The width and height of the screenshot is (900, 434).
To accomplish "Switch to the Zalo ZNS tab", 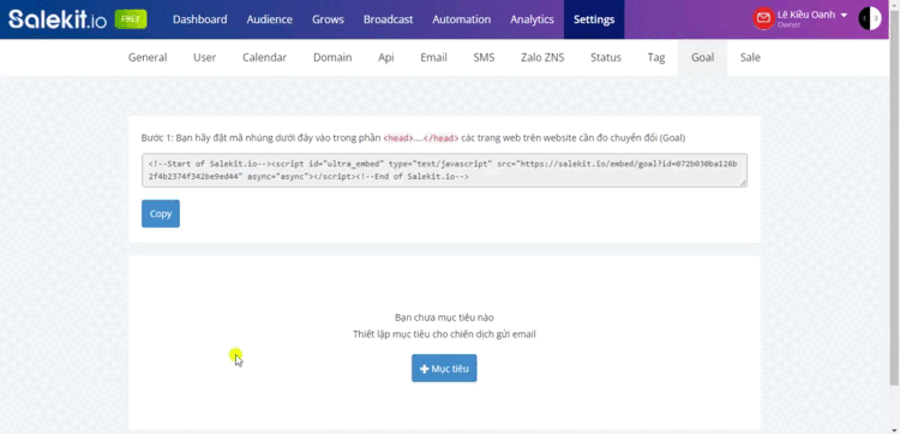I will 542,57.
